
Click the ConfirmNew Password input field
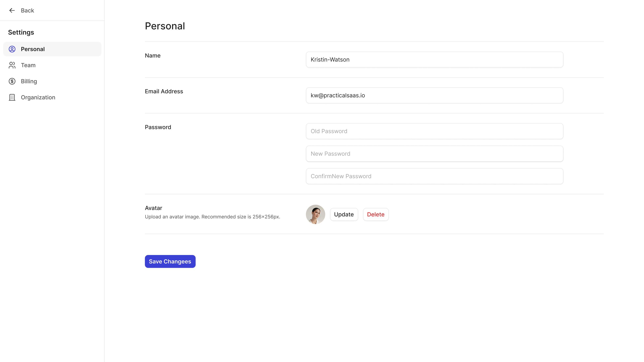click(x=434, y=176)
